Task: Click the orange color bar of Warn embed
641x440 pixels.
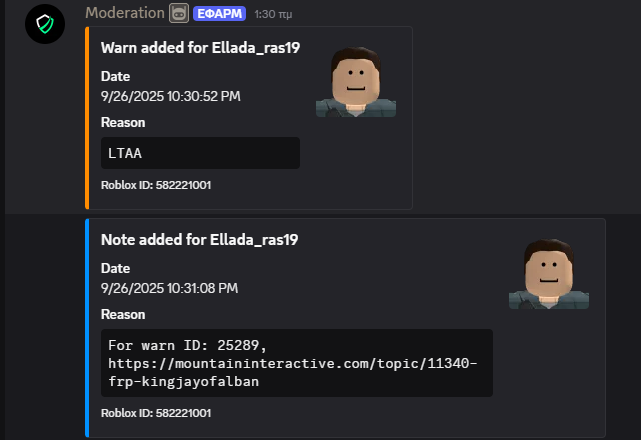Action: click(87, 118)
